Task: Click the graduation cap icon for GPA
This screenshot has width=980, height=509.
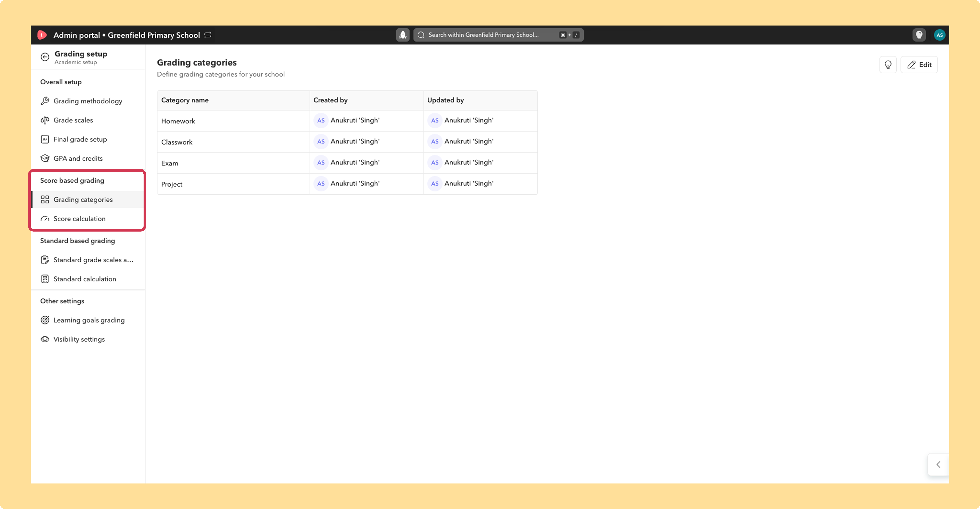Action: (x=45, y=158)
